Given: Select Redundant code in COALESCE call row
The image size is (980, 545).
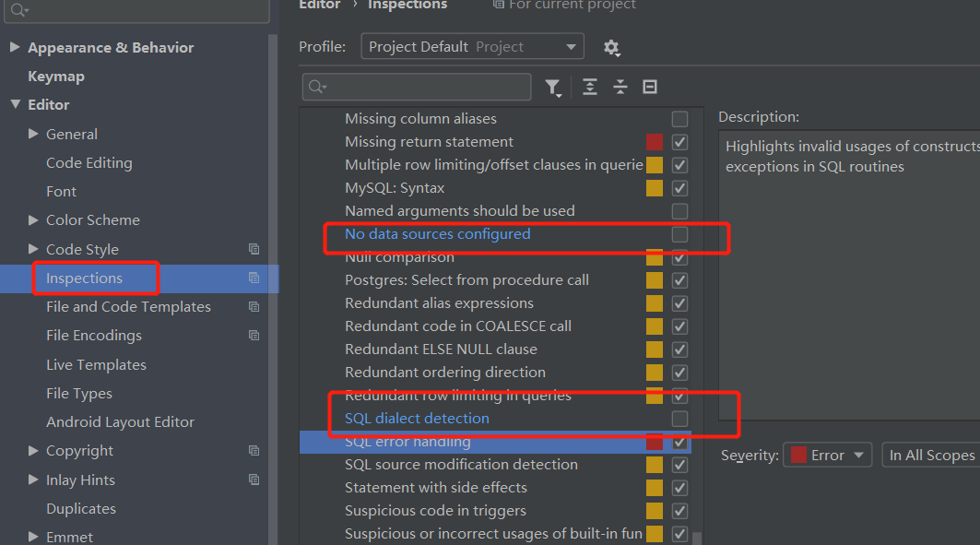Looking at the screenshot, I should [495, 326].
